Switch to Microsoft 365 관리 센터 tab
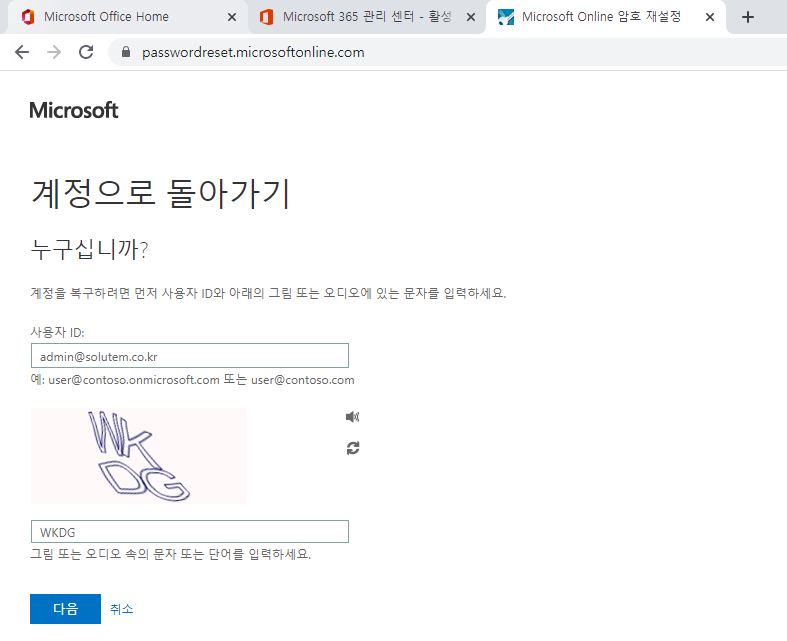The width and height of the screenshot is (787, 641). (367, 17)
